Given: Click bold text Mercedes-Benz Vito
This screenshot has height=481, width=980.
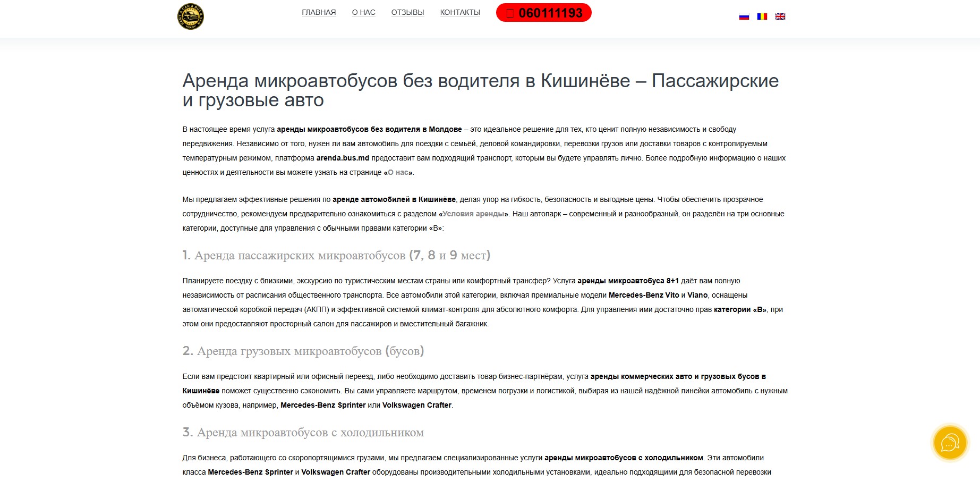Looking at the screenshot, I should [x=644, y=295].
